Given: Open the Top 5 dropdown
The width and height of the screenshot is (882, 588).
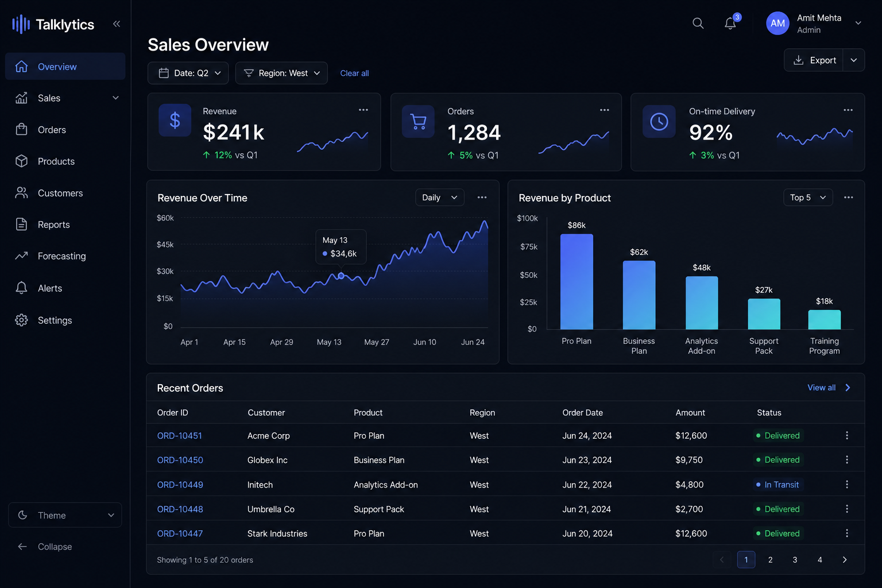Looking at the screenshot, I should pyautogui.click(x=808, y=198).
